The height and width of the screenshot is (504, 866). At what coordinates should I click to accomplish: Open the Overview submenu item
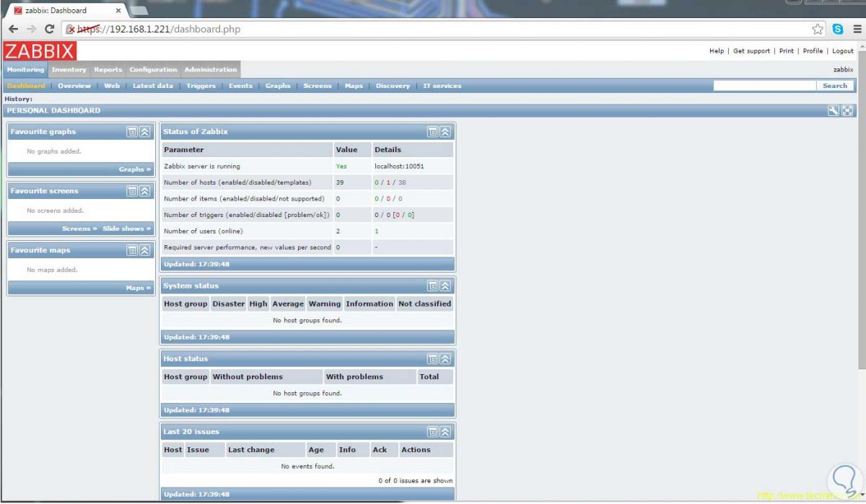tap(74, 86)
